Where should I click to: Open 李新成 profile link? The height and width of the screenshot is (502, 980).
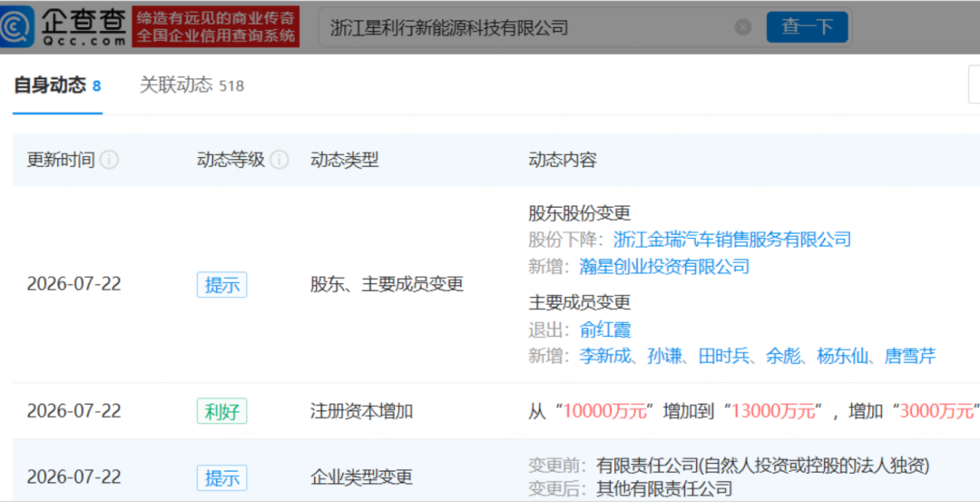(605, 357)
